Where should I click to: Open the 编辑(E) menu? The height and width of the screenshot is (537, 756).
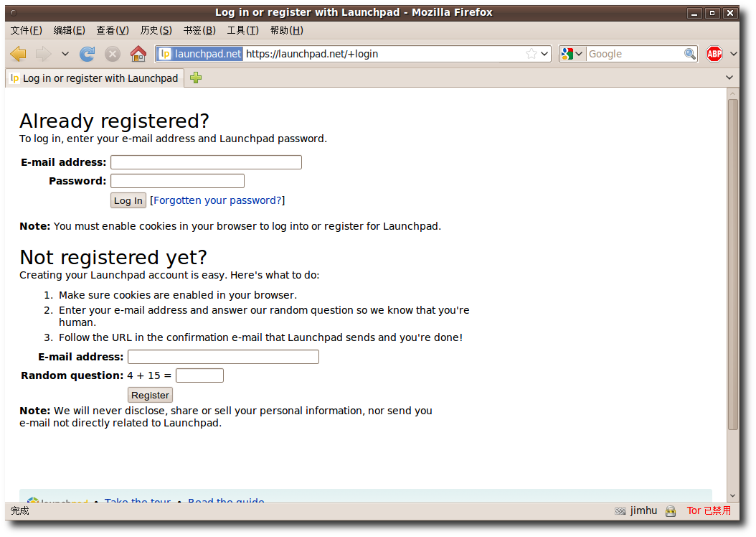coord(70,30)
